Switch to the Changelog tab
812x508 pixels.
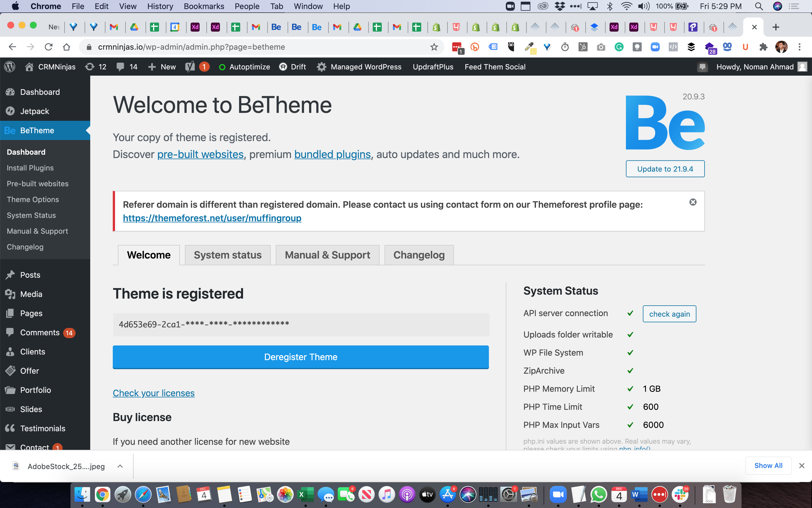click(x=419, y=255)
